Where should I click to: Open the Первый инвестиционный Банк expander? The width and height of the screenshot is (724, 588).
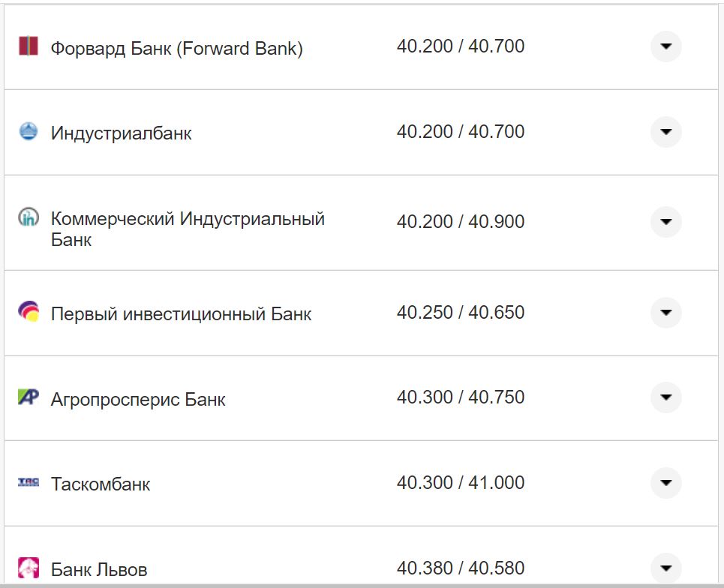(x=665, y=313)
